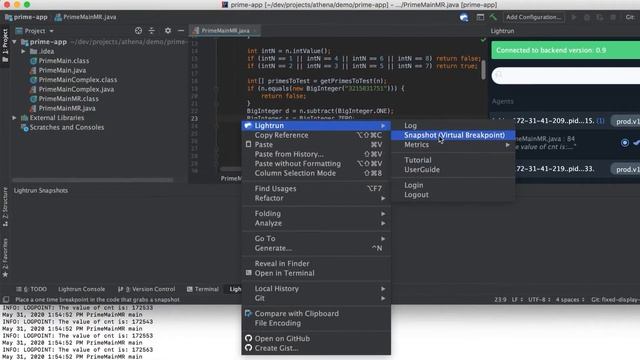
Task: Select Reveal in Finder
Action: (x=316, y=264)
